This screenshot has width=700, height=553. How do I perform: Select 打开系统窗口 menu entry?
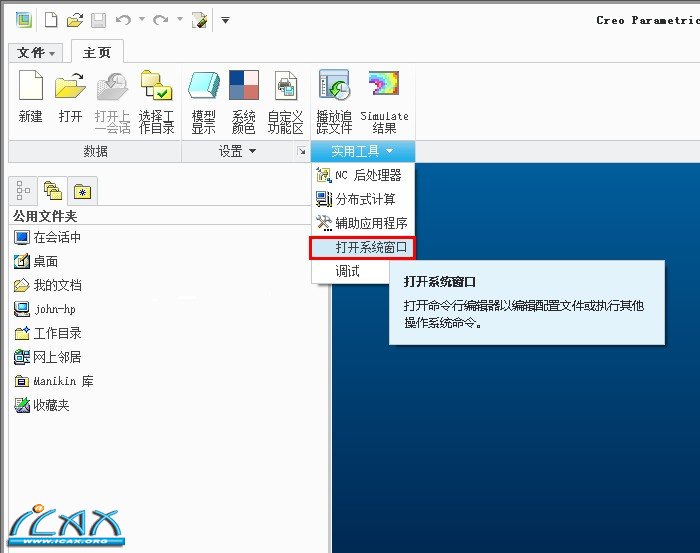pos(362,247)
